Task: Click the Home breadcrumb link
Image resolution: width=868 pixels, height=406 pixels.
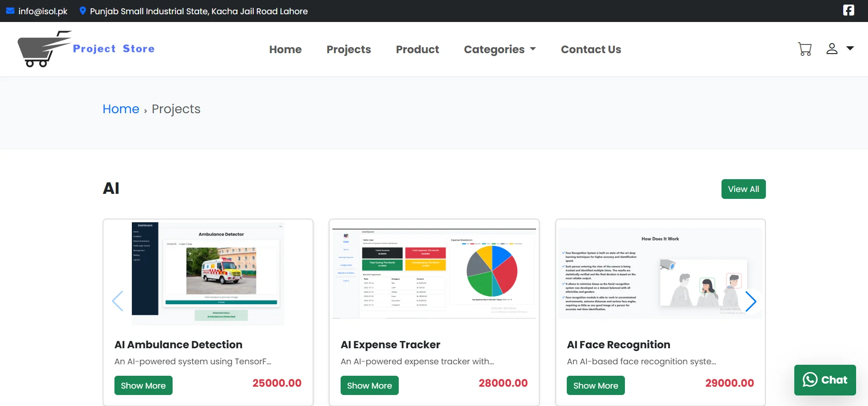Action: (121, 109)
